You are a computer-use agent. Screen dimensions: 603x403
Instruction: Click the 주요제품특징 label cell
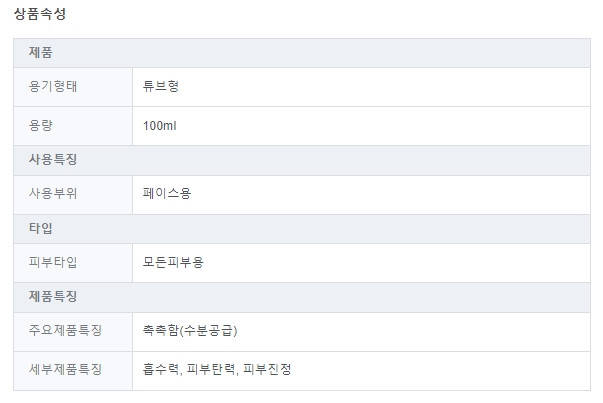coord(66,331)
